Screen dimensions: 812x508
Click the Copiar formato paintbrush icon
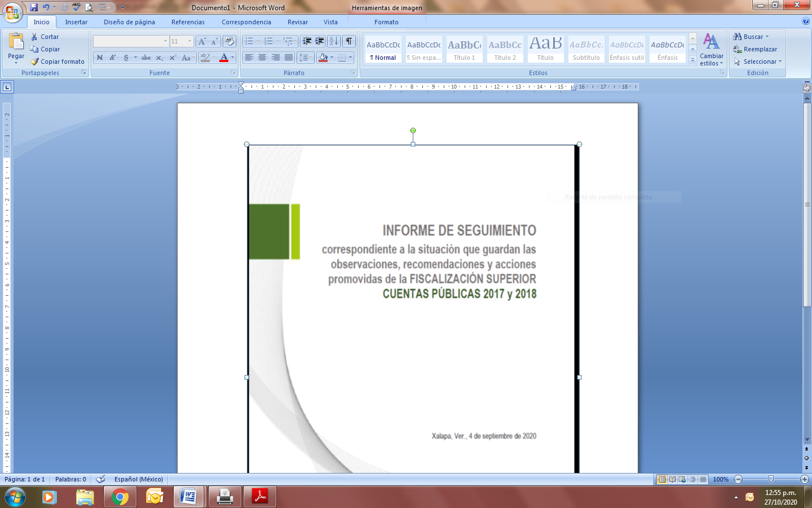pyautogui.click(x=34, y=62)
